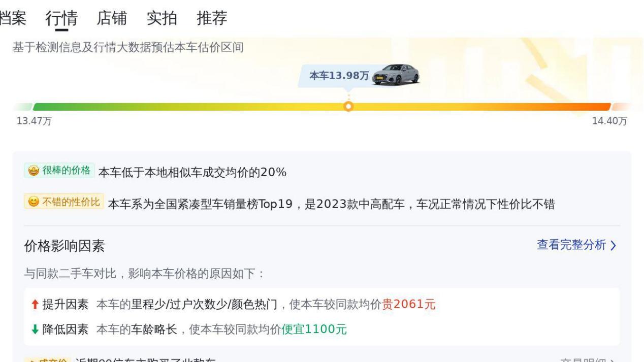644x362 pixels.
Task: Click the 贵2061元 red price text
Action: (x=408, y=304)
